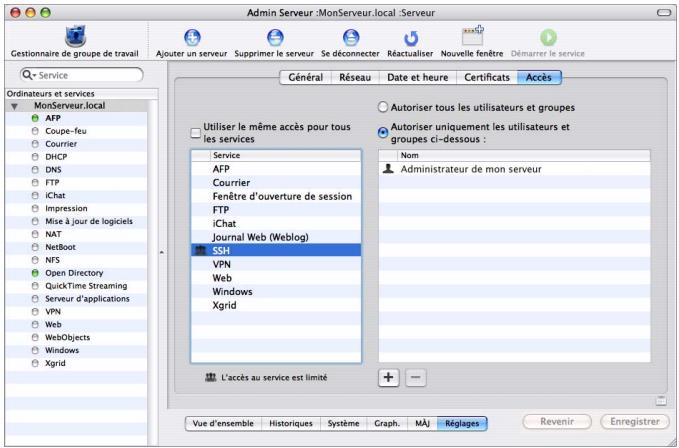Open the MÀJ view
Screen dimensions: 679x448
(x=422, y=424)
